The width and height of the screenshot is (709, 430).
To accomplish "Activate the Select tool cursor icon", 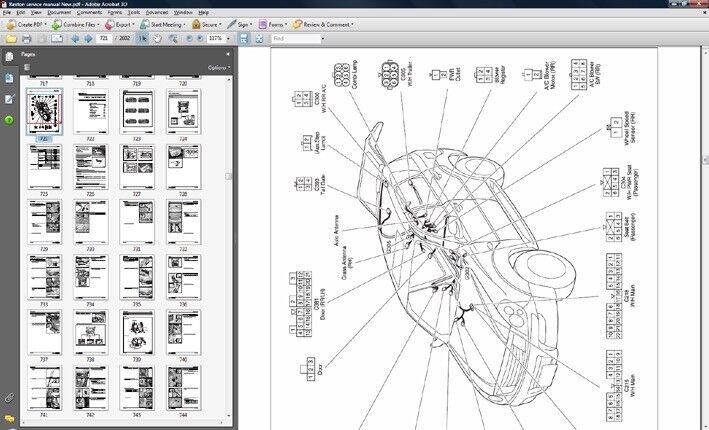I will coord(142,39).
